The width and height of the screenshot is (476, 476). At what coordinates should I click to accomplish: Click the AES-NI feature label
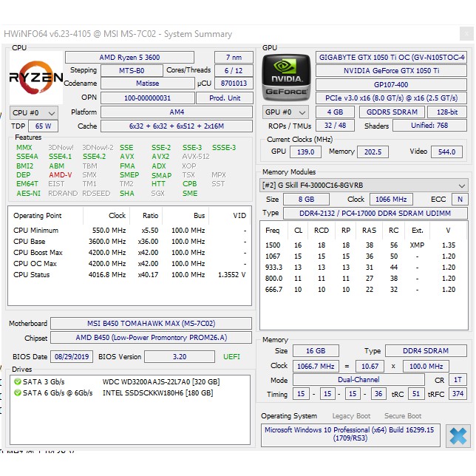point(28,194)
